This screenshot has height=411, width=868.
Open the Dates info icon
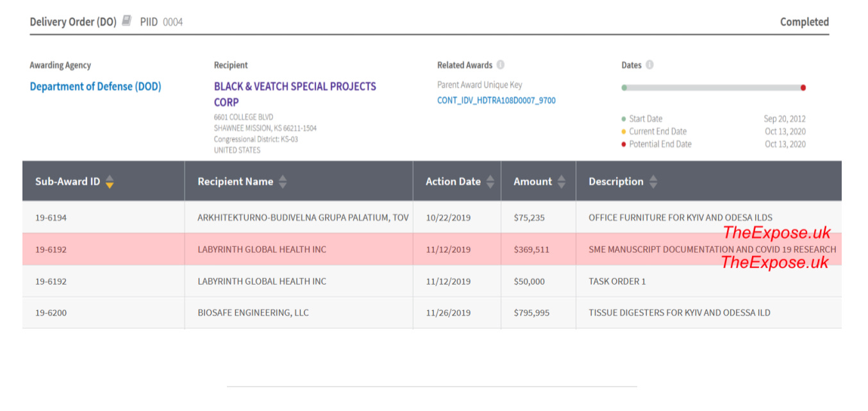pos(649,65)
